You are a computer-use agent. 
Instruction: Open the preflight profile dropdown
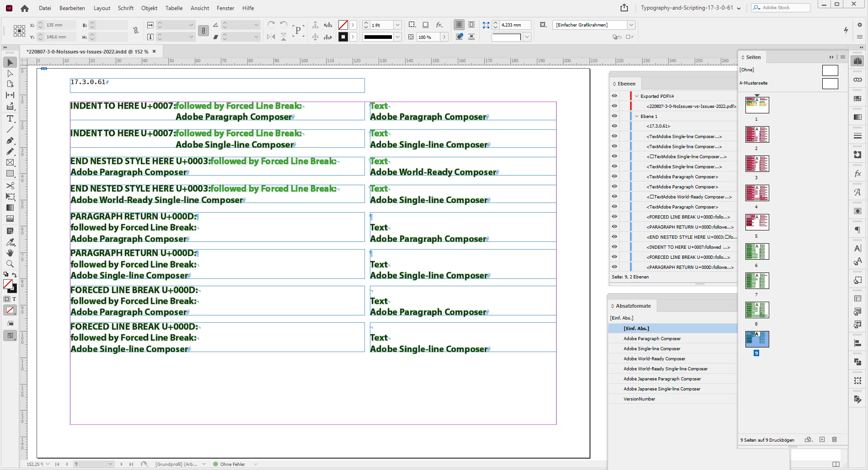pos(204,464)
